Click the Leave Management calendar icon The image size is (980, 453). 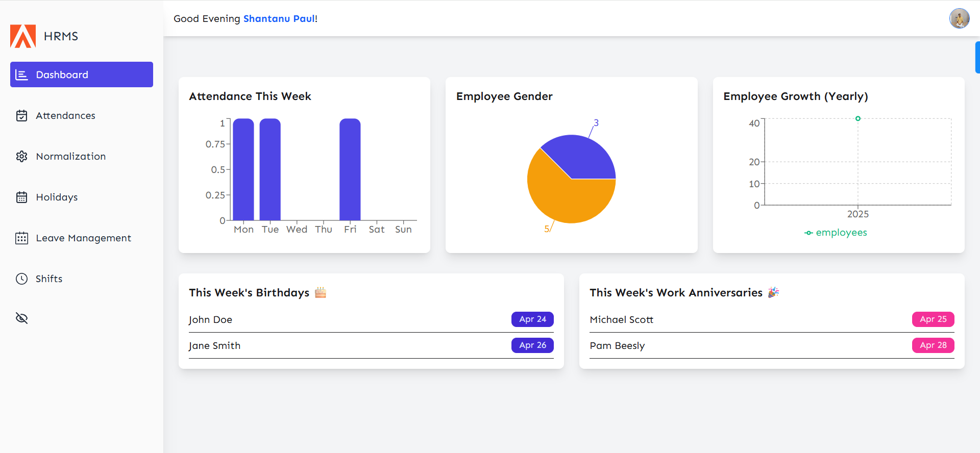(x=21, y=238)
